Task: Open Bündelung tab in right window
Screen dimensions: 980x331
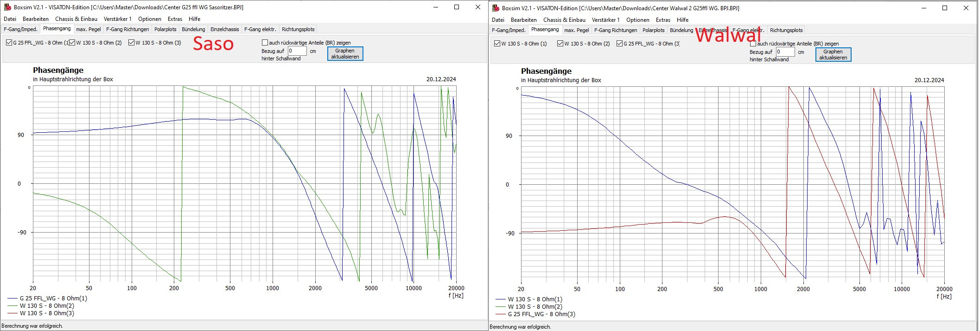Action: point(681,30)
